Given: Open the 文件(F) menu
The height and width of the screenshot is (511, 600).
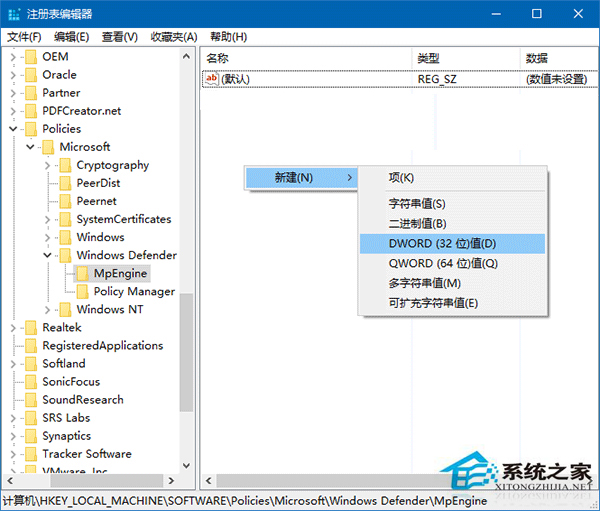Looking at the screenshot, I should click(24, 37).
